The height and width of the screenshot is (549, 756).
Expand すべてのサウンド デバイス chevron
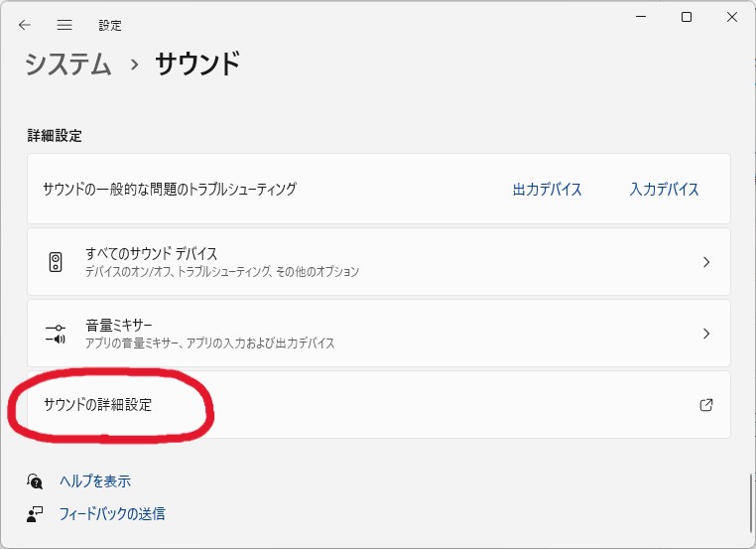pos(706,262)
